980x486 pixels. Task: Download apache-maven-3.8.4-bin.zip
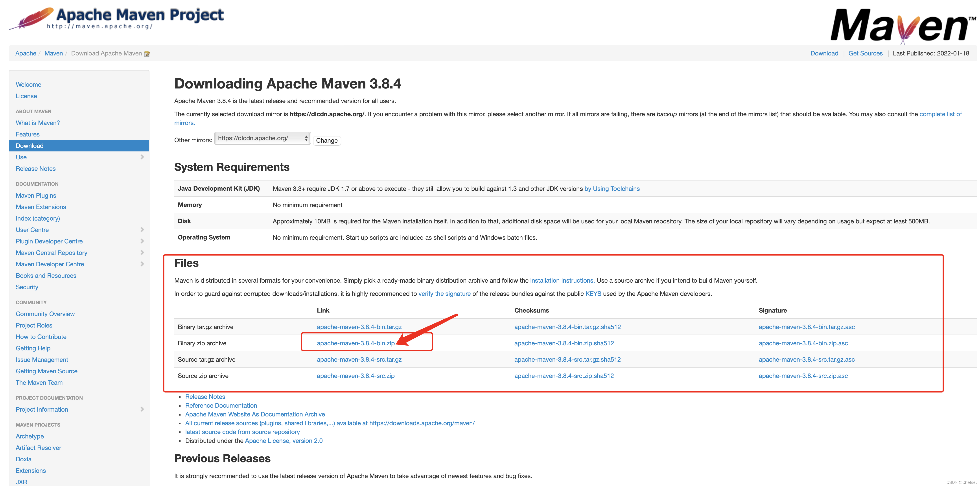point(355,343)
